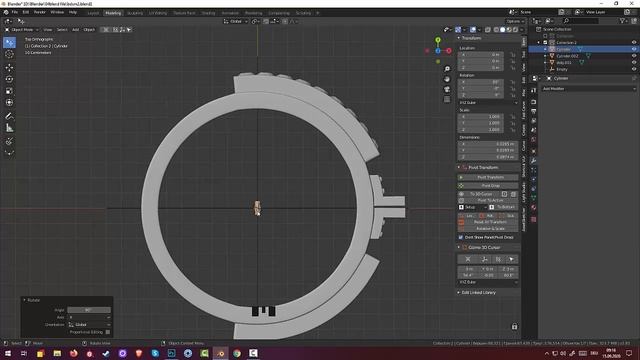Select the Move tool
Screen dimensions: 640x360
(9, 67)
